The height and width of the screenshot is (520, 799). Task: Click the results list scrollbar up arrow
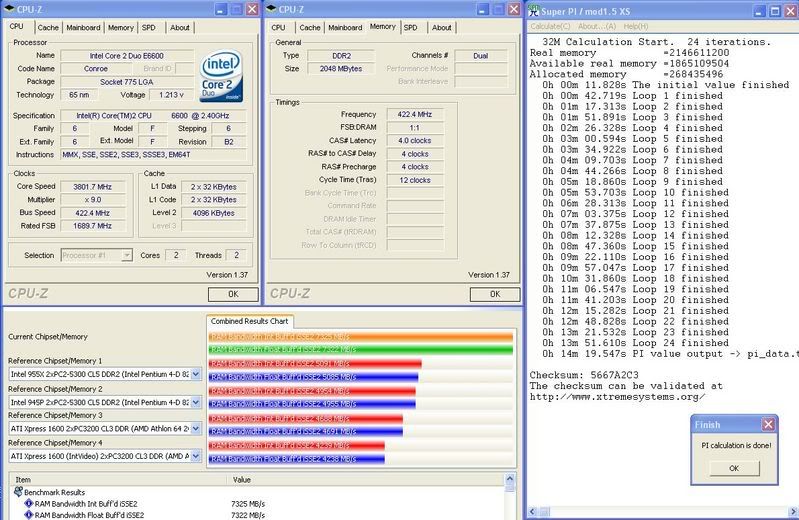click(510, 479)
